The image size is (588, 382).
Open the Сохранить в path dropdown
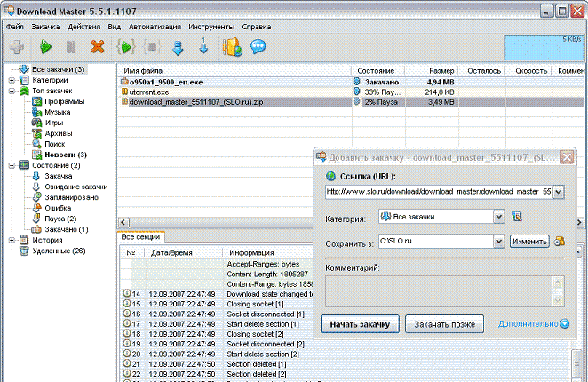(499, 242)
